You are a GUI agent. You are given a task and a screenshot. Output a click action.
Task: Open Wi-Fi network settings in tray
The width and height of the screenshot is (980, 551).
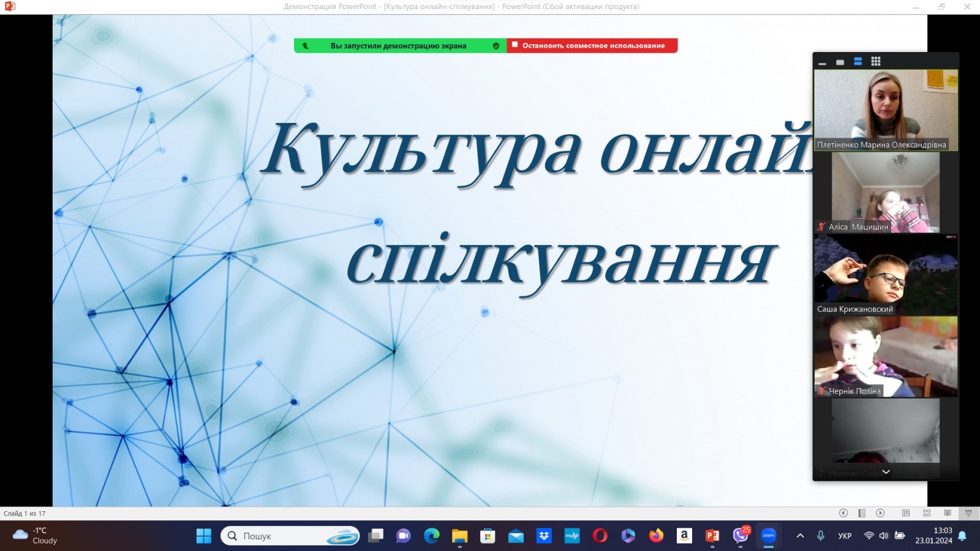(869, 536)
